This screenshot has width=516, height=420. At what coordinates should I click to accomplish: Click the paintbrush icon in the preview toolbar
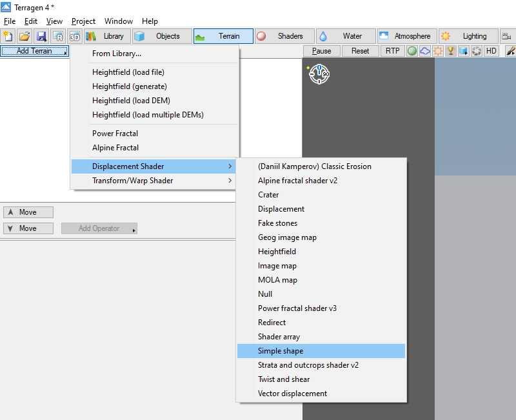(510, 51)
